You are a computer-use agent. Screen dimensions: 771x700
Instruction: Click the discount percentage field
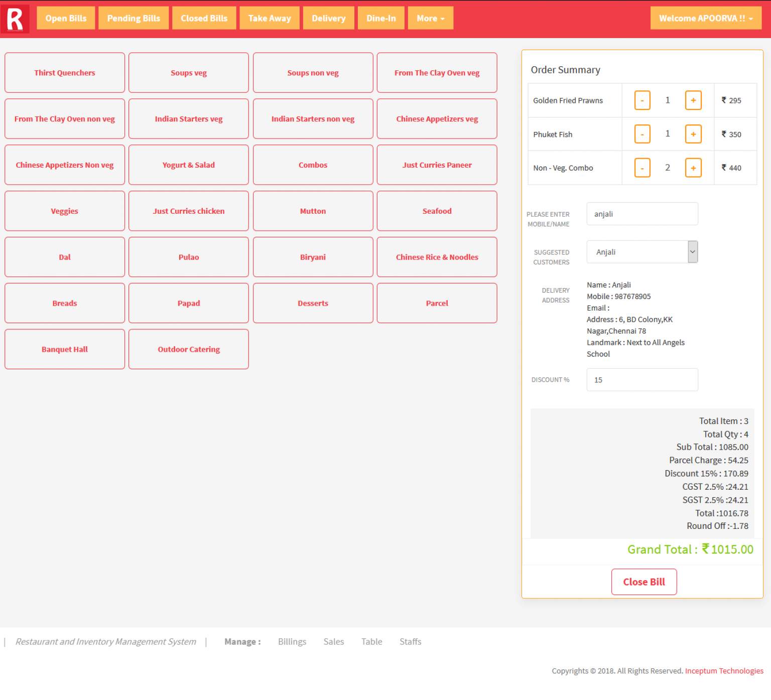642,379
